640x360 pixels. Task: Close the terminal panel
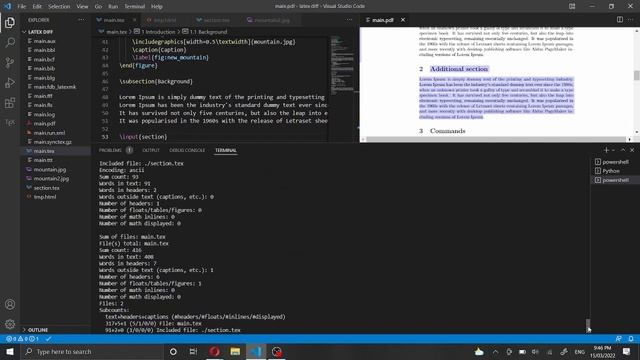pos(632,150)
